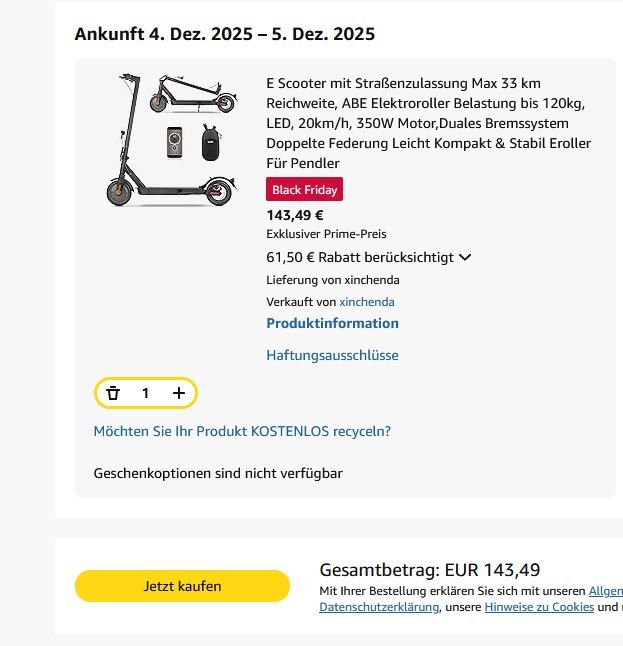623x646 pixels.
Task: Open seller xinchenda link
Action: pos(366,302)
